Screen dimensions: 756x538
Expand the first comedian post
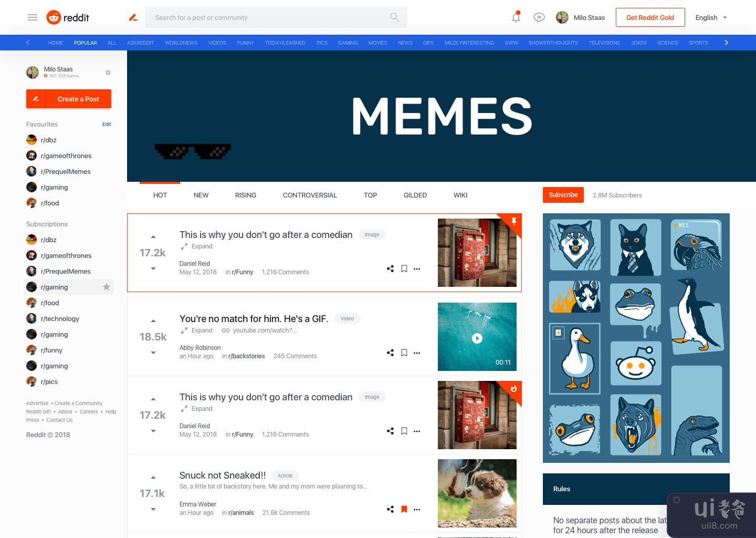(x=197, y=246)
